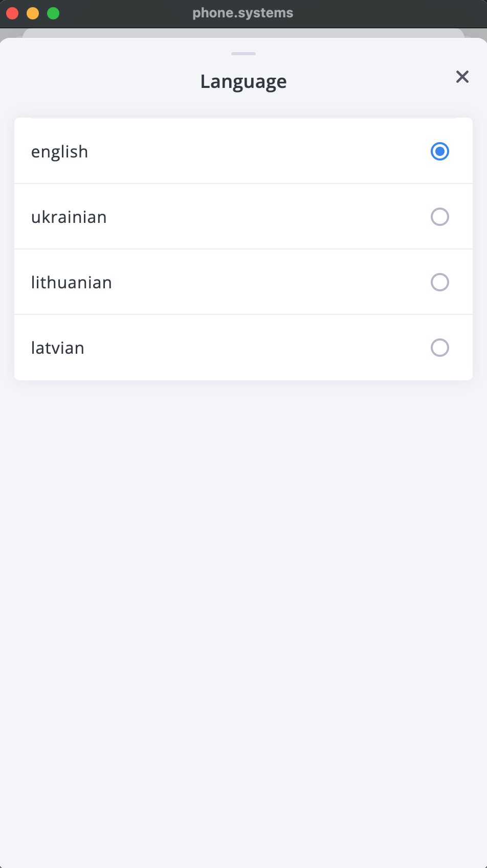Choose the ukrainian radio button
The height and width of the screenshot is (868, 487).
[x=440, y=217]
